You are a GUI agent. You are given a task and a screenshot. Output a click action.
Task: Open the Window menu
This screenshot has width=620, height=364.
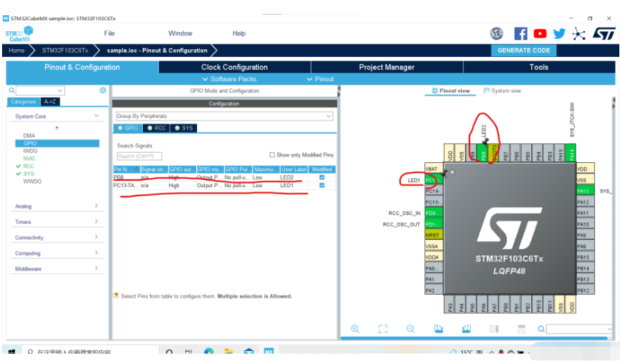point(180,33)
